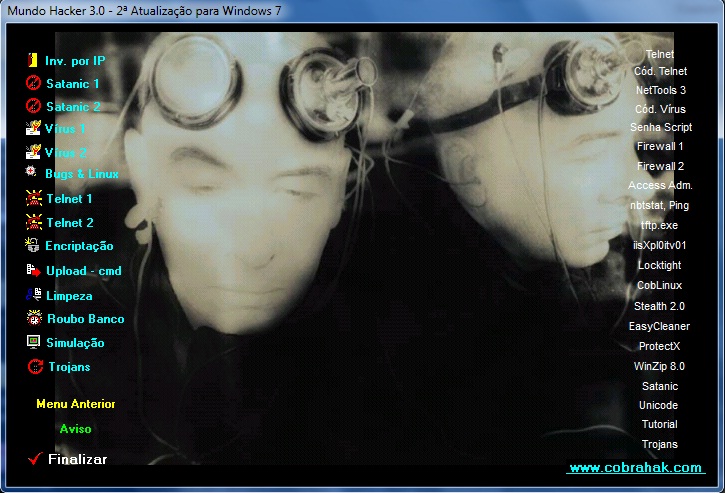Select Telnet 2 in the left menu

click(x=69, y=223)
